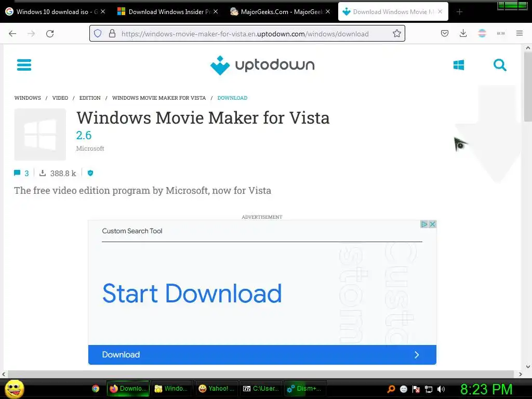Open the WINDOWS breadcrumb link
This screenshot has width=532, height=399.
28,98
